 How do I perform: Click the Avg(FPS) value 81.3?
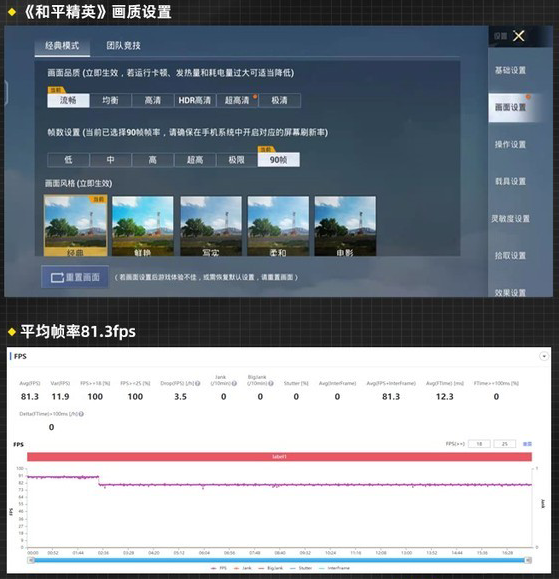tap(30, 397)
